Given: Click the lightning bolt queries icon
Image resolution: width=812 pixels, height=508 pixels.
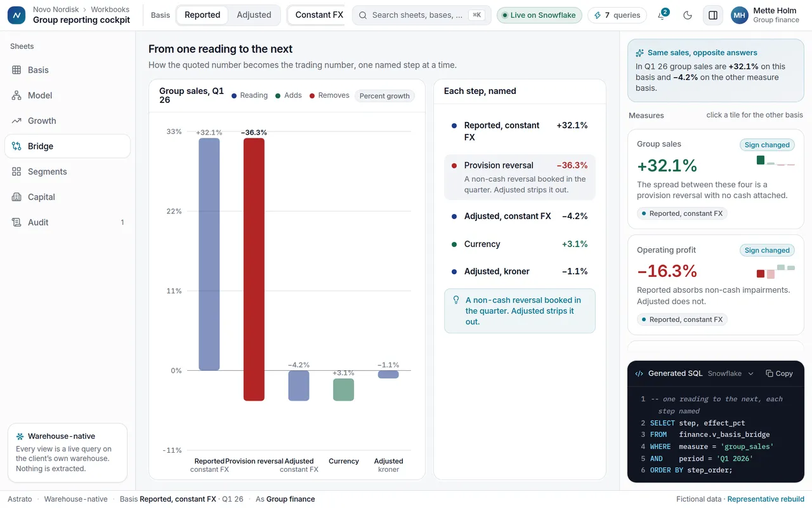Looking at the screenshot, I should pos(597,15).
